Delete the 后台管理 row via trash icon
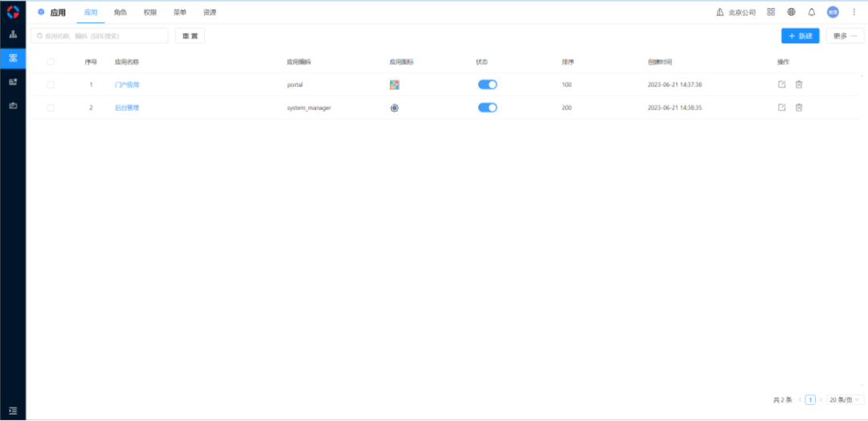Viewport: 868px width, 421px height. [x=799, y=108]
